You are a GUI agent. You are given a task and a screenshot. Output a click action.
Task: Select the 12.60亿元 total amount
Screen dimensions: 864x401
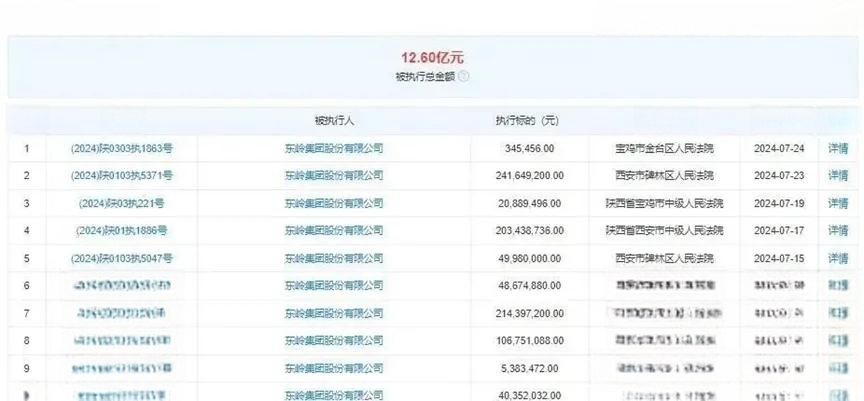[433, 58]
